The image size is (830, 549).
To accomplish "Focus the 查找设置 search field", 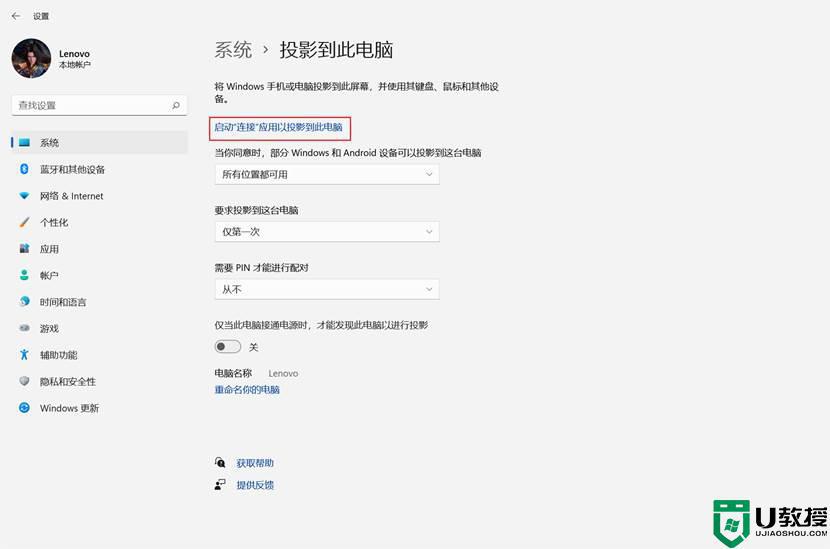I will [99, 105].
